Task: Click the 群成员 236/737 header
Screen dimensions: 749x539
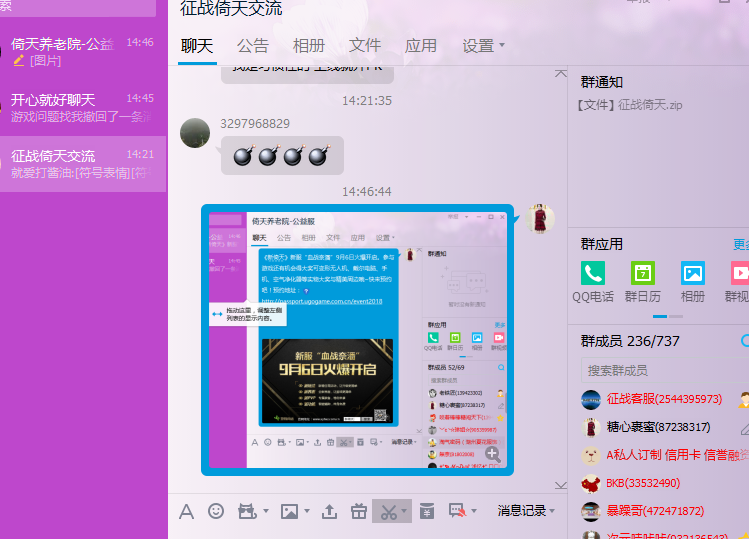Action: tap(630, 341)
